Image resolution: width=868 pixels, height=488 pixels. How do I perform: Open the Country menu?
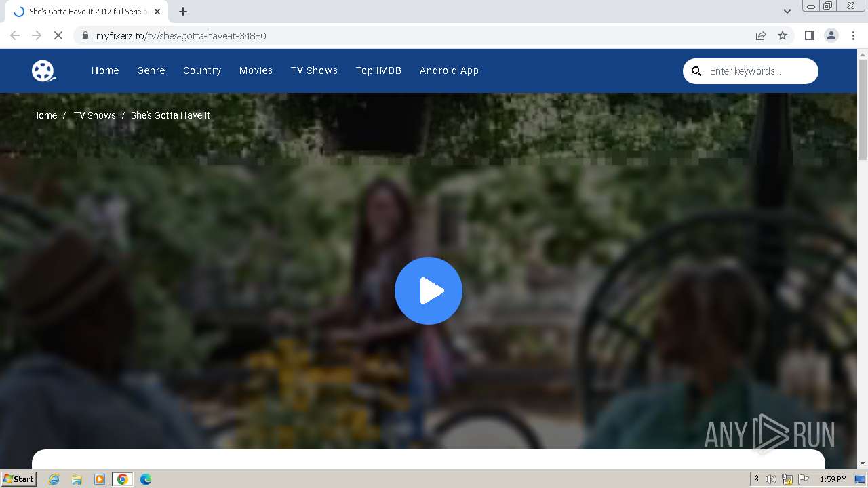point(202,70)
